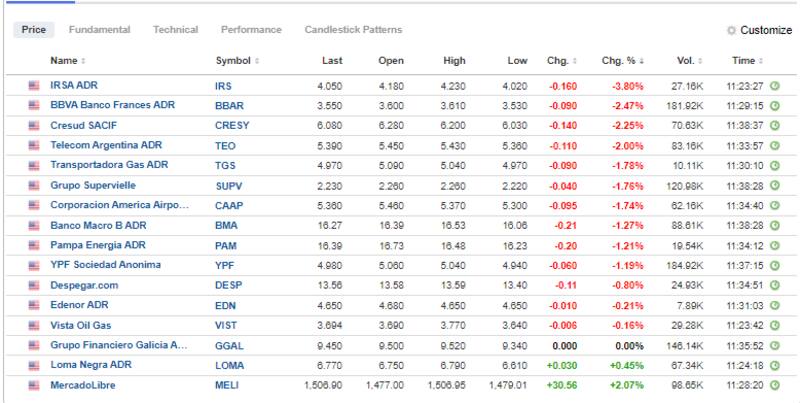Click the Grupo Supervielle name link
This screenshot has width=800, height=403.
(93, 185)
